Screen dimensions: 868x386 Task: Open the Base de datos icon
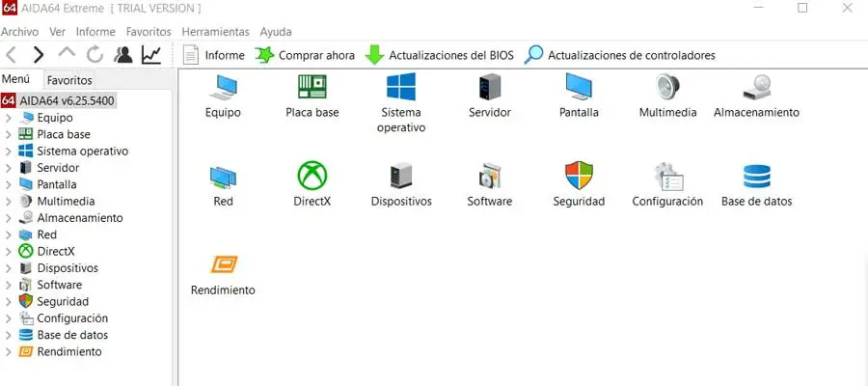click(x=757, y=177)
